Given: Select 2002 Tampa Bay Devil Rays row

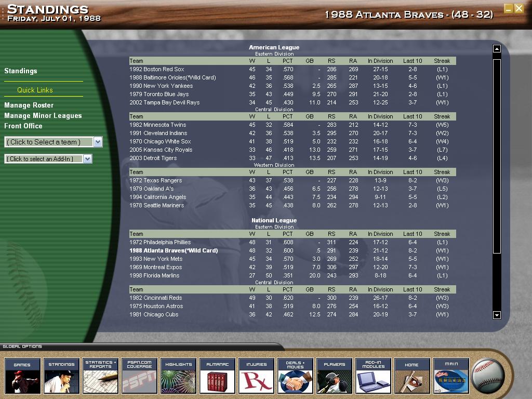Looking at the screenshot, I should click(x=292, y=102).
